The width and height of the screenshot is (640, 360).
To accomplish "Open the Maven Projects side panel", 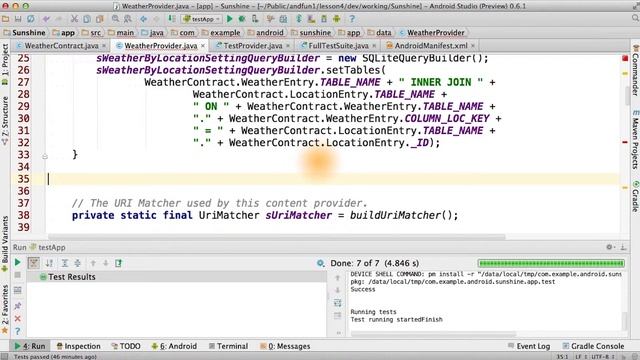I will point(635,140).
